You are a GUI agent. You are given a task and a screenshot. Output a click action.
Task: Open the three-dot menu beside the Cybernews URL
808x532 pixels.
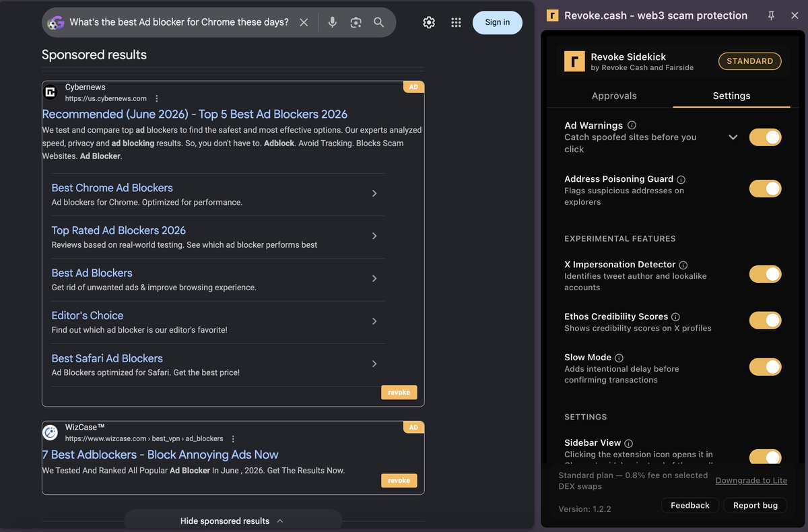157,98
